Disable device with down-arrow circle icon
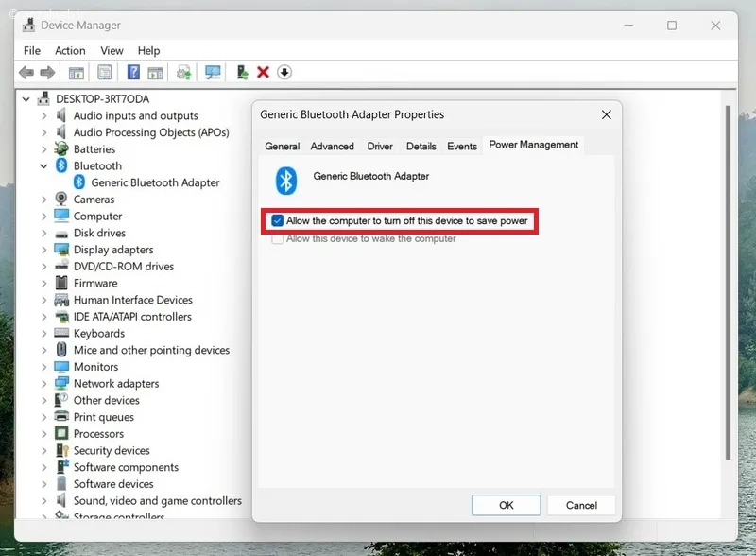 284,73
